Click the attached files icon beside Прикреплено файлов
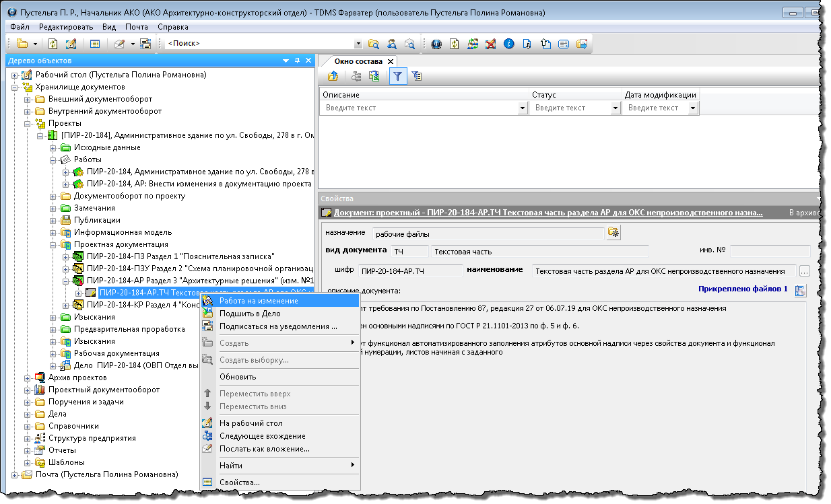The height and width of the screenshot is (504, 831). [800, 291]
